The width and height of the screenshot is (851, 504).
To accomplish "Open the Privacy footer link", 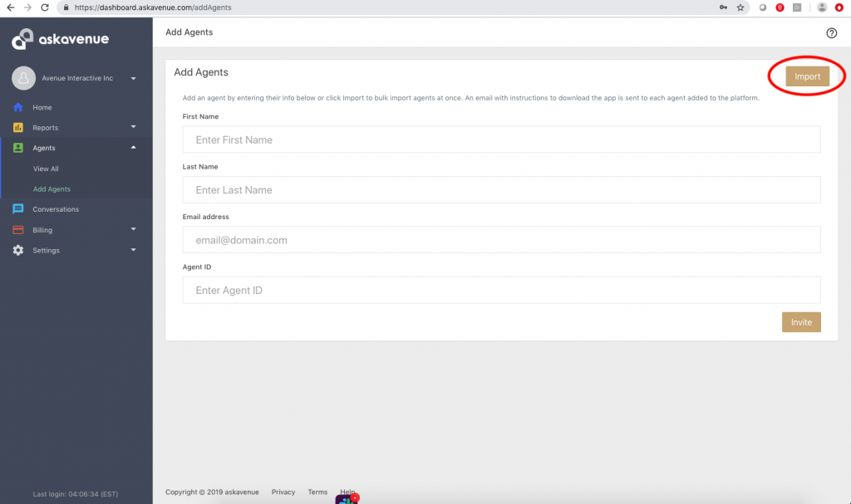I will pyautogui.click(x=283, y=492).
